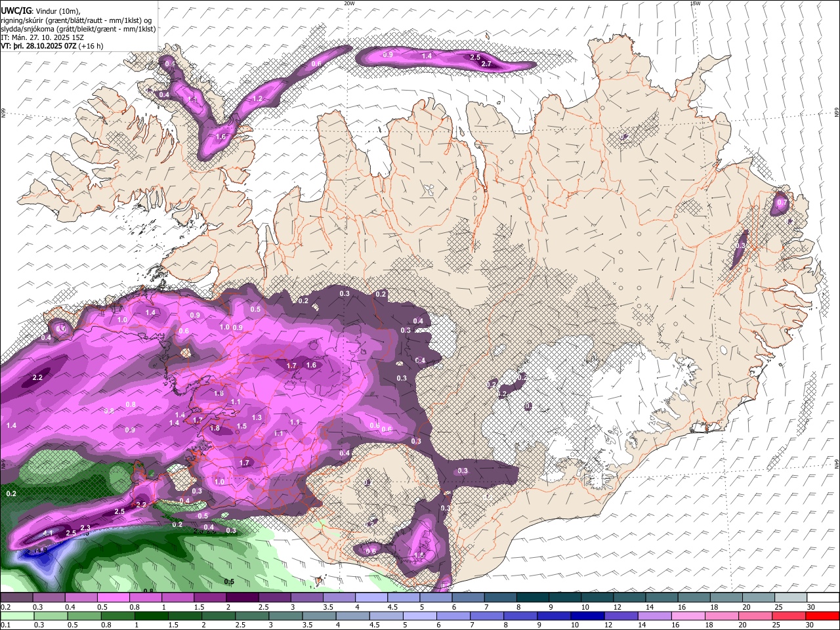Pick the darkest green rain swatch between 1 and 1.5
The width and height of the screenshot is (840, 630).
point(152,616)
